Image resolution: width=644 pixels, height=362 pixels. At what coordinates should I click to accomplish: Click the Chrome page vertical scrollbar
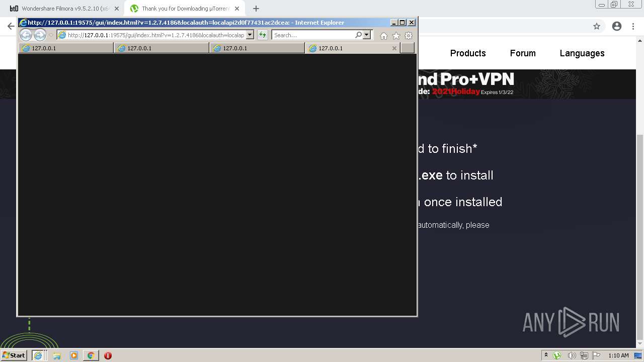640,236
